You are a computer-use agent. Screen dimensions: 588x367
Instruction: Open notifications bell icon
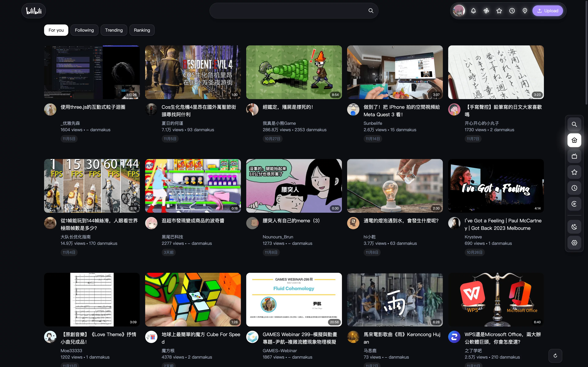[x=473, y=11]
